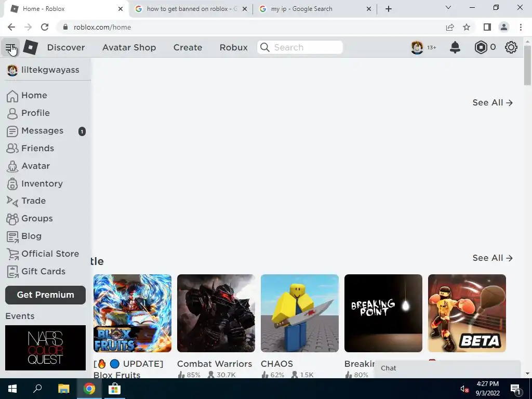Click the avatar headshot in top bar
532x399 pixels.
417,47
